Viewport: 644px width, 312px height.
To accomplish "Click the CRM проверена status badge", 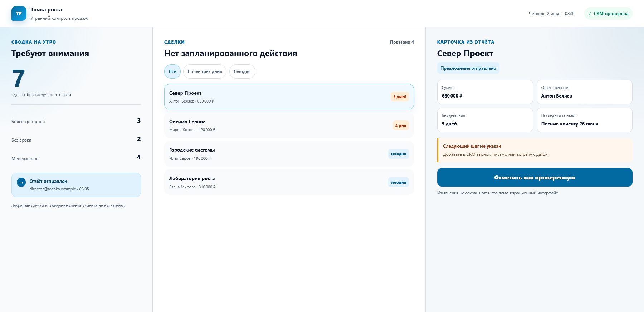I will tap(608, 14).
